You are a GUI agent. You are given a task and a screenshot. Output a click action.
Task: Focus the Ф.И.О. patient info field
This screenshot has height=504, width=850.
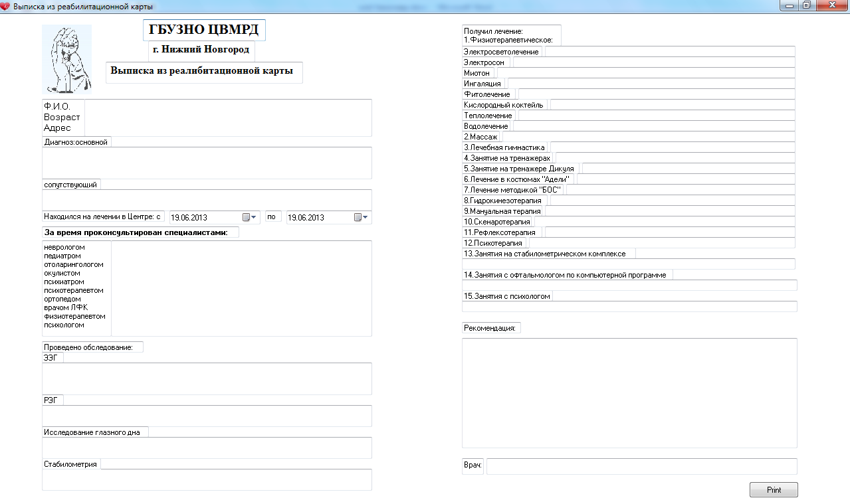(227, 118)
